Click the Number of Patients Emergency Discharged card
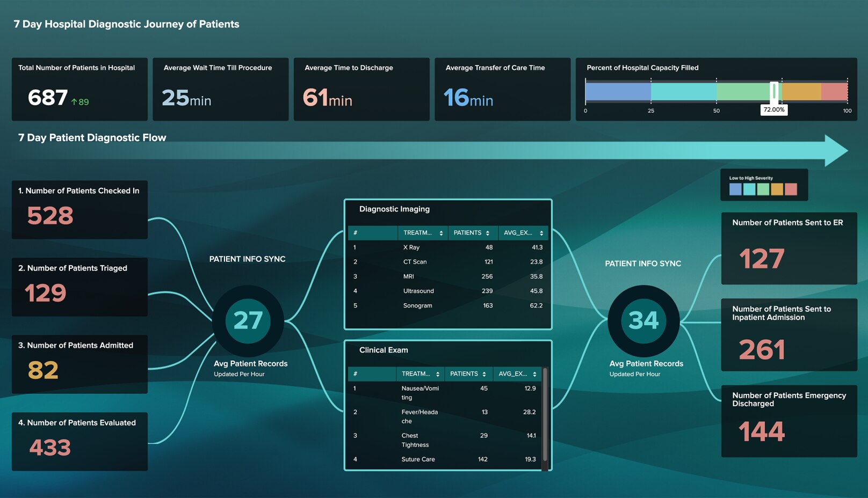 (789, 420)
